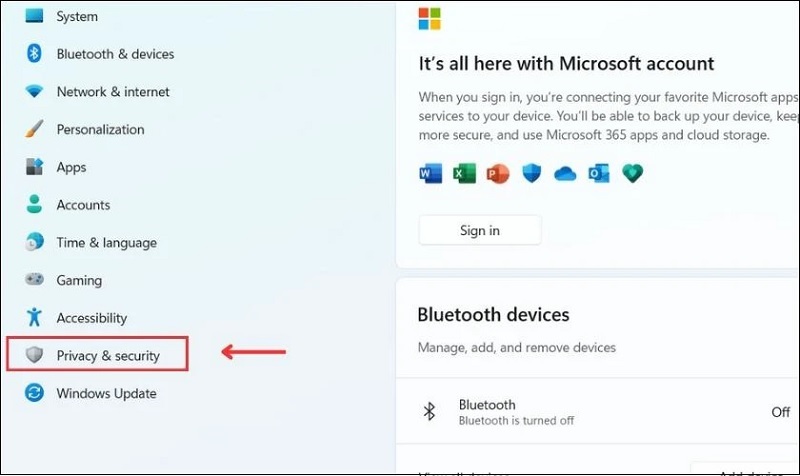Click the OneDrive cloud icon
The width and height of the screenshot is (800, 476).
click(565, 173)
